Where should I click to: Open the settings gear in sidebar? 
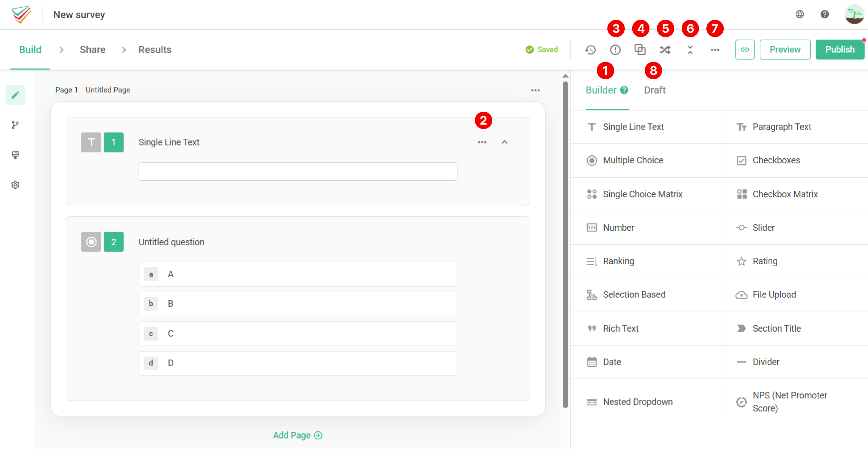(15, 185)
